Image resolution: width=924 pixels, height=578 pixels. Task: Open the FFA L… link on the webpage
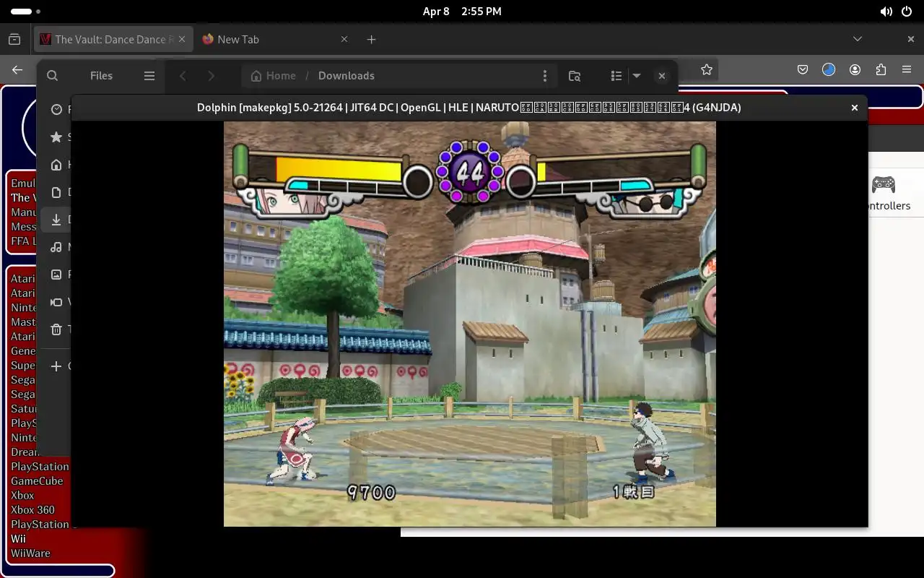pos(23,241)
